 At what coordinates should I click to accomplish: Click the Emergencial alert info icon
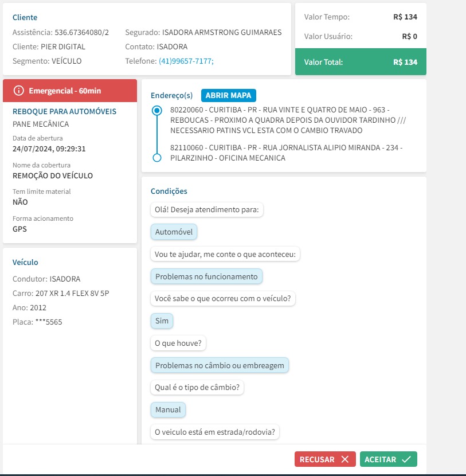[19, 91]
